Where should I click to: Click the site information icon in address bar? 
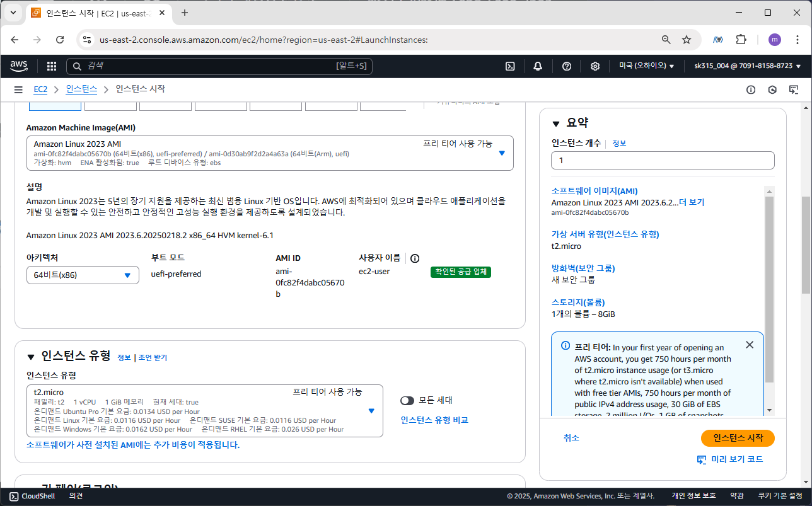pyautogui.click(x=88, y=40)
